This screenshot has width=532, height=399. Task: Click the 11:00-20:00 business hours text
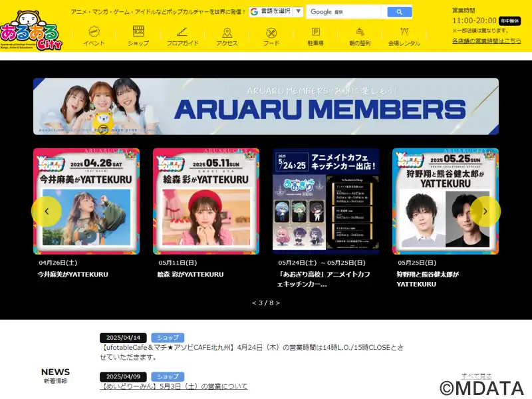(x=474, y=21)
